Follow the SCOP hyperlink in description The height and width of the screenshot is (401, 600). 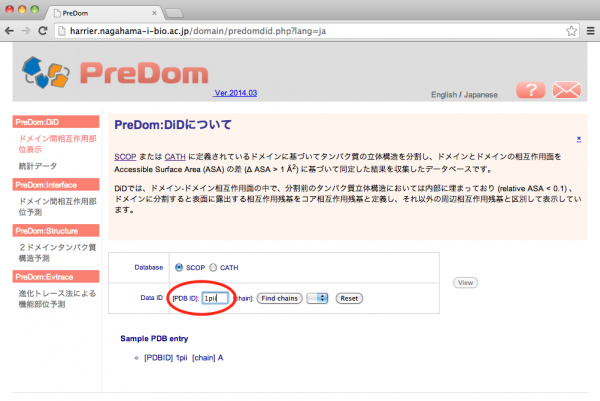click(125, 156)
